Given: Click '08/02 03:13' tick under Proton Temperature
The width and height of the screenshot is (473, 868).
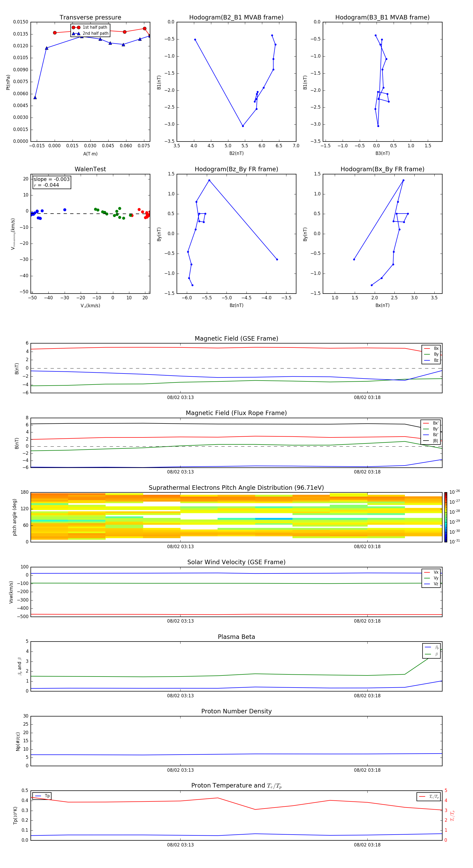Looking at the screenshot, I should (181, 845).
